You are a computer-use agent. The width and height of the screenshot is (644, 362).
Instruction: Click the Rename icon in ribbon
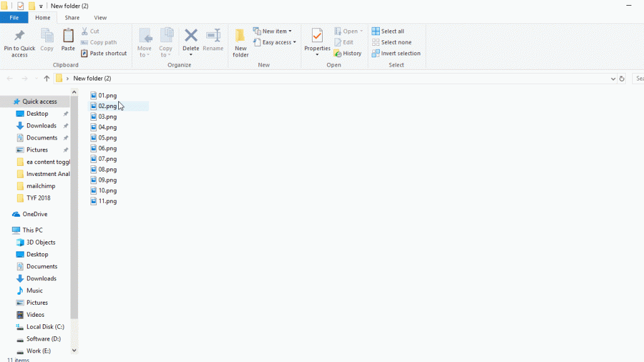(213, 37)
